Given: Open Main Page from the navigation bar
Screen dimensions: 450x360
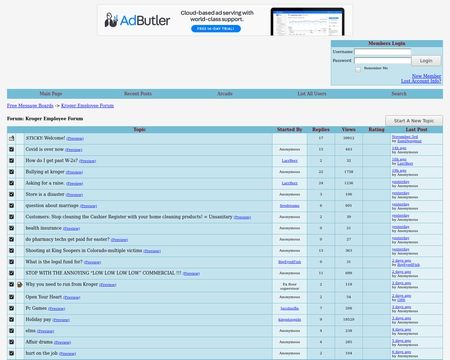Looking at the screenshot, I should pyautogui.click(x=51, y=94).
